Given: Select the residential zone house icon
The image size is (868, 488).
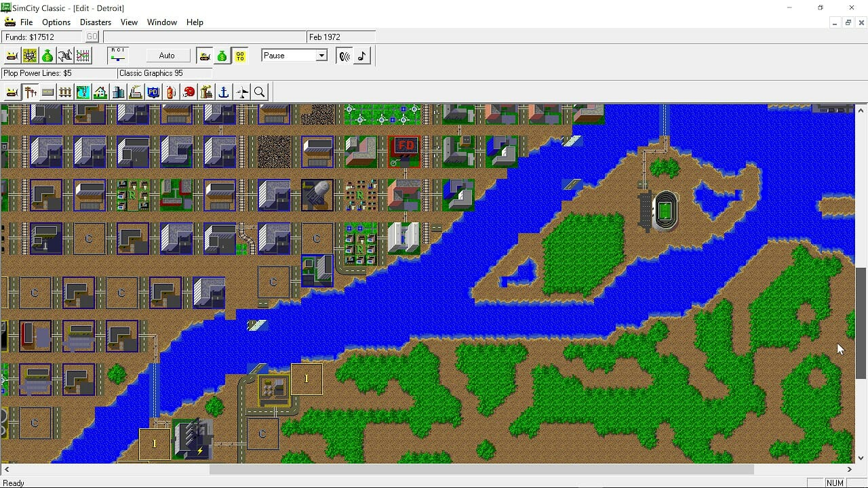Looking at the screenshot, I should point(100,92).
